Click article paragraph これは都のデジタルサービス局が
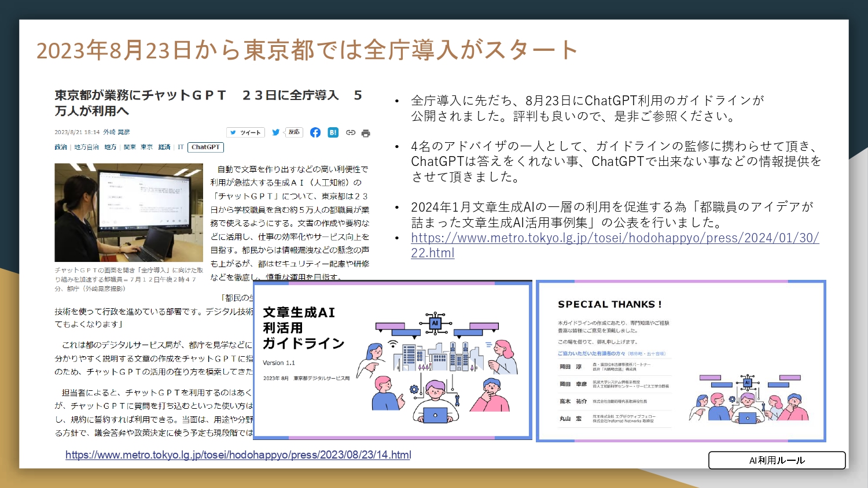Image resolution: width=868 pixels, height=488 pixels. coord(154,358)
